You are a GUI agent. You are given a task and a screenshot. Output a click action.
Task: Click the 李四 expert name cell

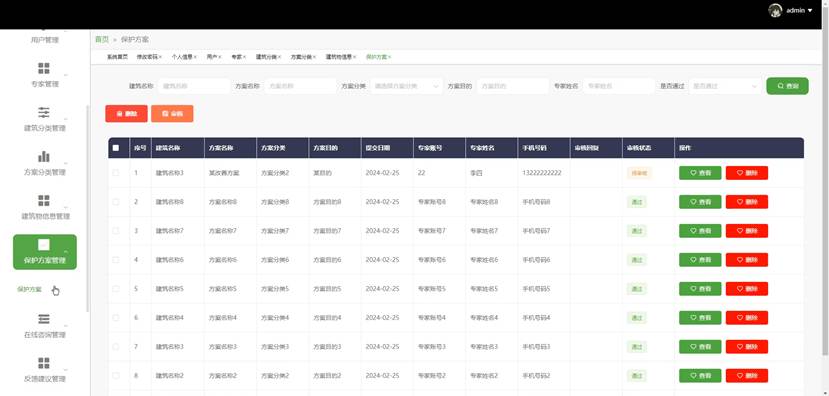pos(476,173)
